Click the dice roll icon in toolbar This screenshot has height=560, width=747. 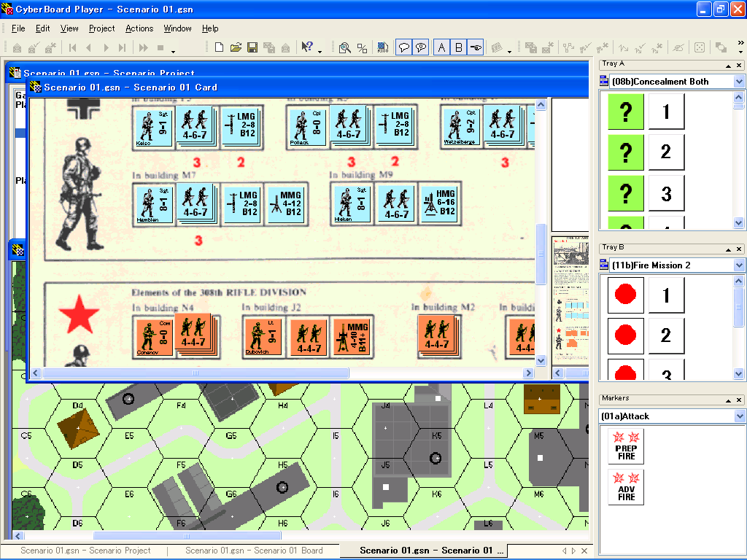(700, 47)
